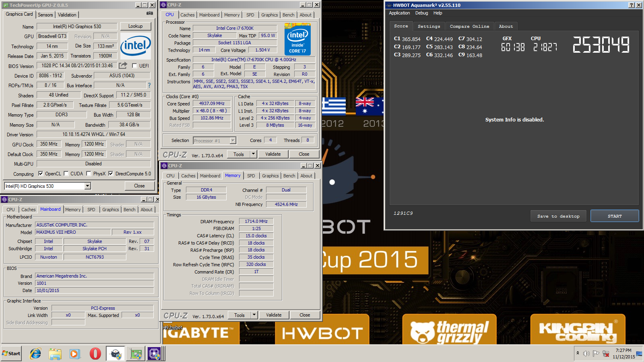644x362 pixels.
Task: Switch to the GPU-Z graphics card taskbar icon
Action: [136, 354]
